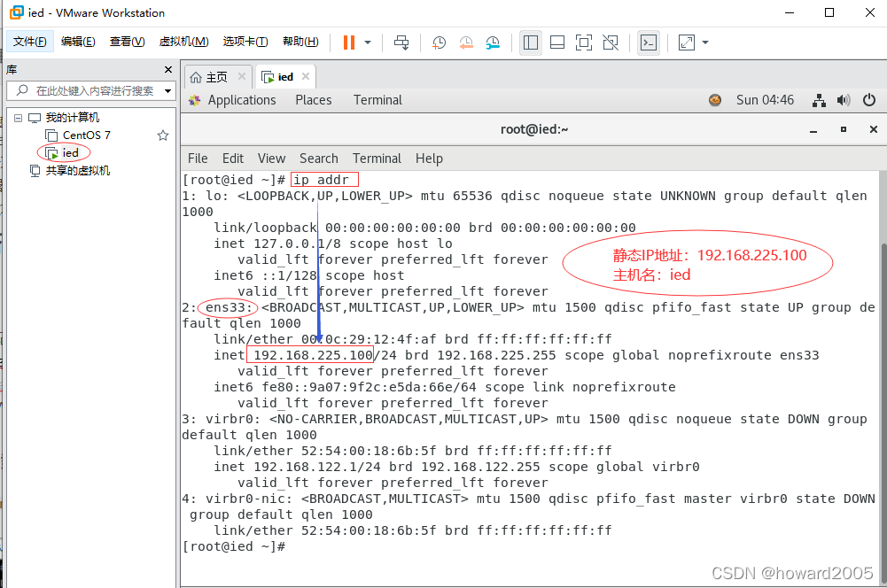This screenshot has height=588, width=887.
Task: Select 共享的虚拟机 in the library
Action: pyautogui.click(x=77, y=170)
